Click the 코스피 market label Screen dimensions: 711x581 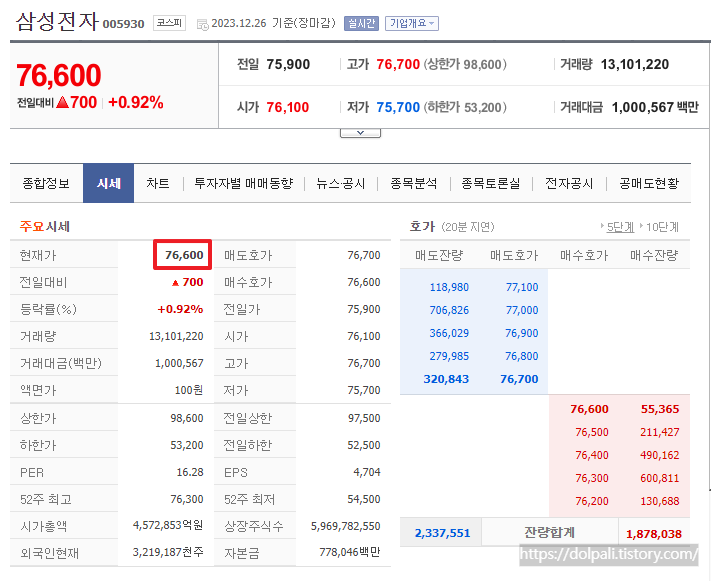click(170, 23)
